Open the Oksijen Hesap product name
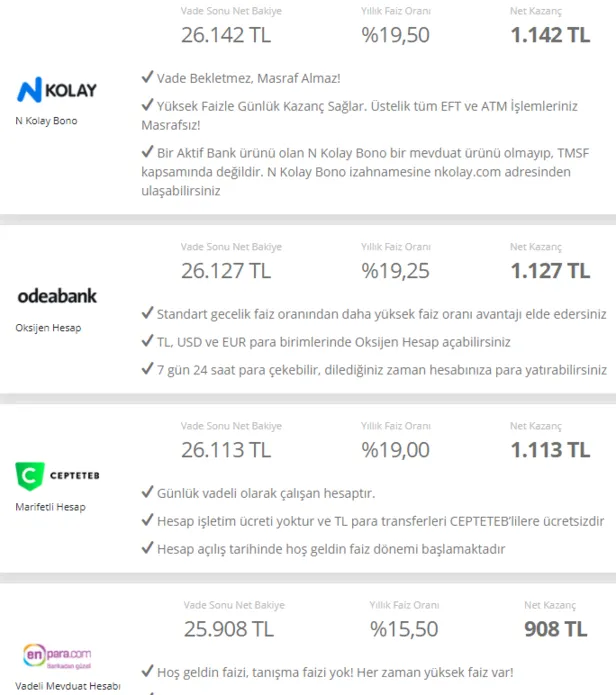The image size is (616, 695). click(x=46, y=327)
